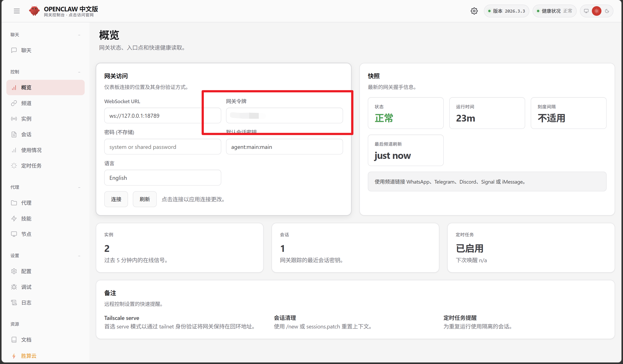The image size is (623, 364).
Task: Switch to dark theme moon toggle
Action: (x=607, y=11)
